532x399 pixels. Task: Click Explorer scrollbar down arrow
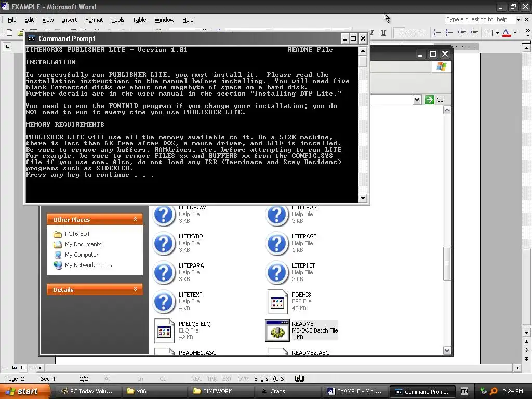447,351
